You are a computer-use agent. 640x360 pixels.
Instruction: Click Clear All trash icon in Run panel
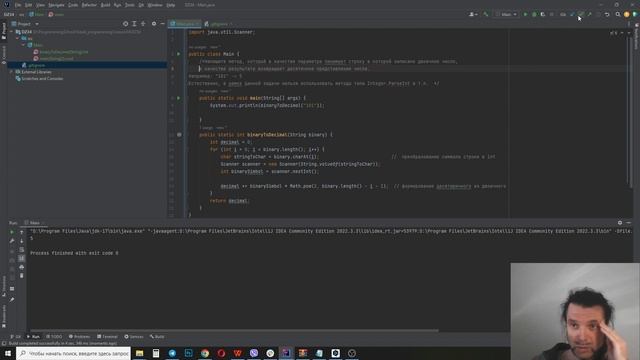[22, 276]
